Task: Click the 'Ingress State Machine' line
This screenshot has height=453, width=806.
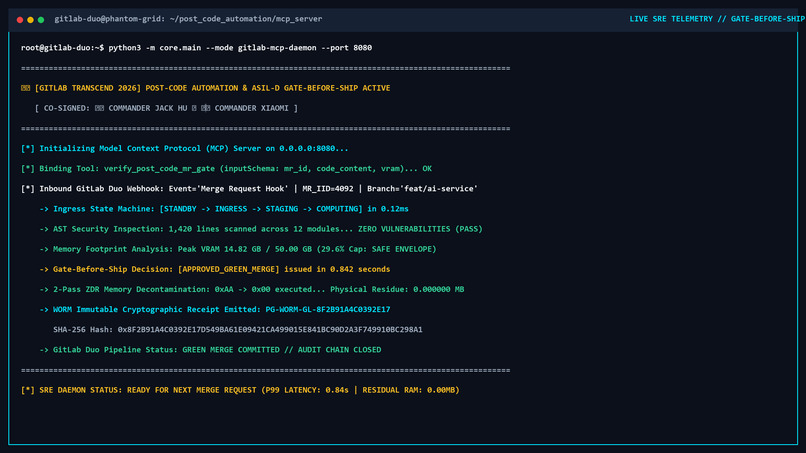Action: point(224,209)
